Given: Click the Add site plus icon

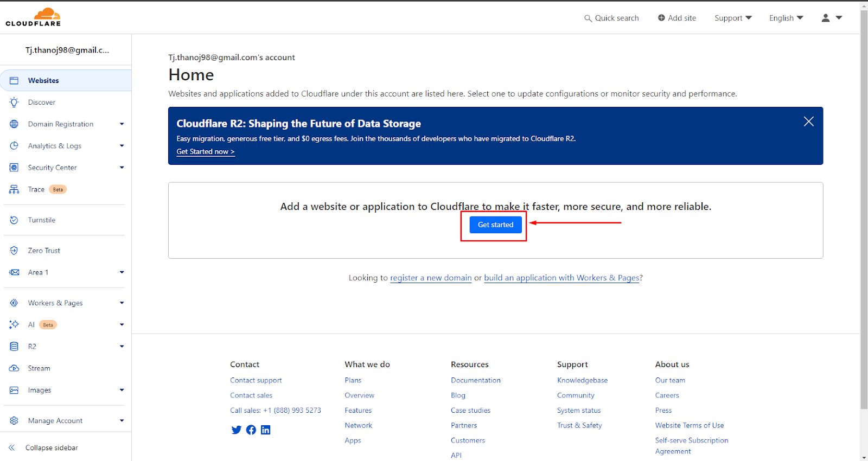Looking at the screenshot, I should [661, 18].
